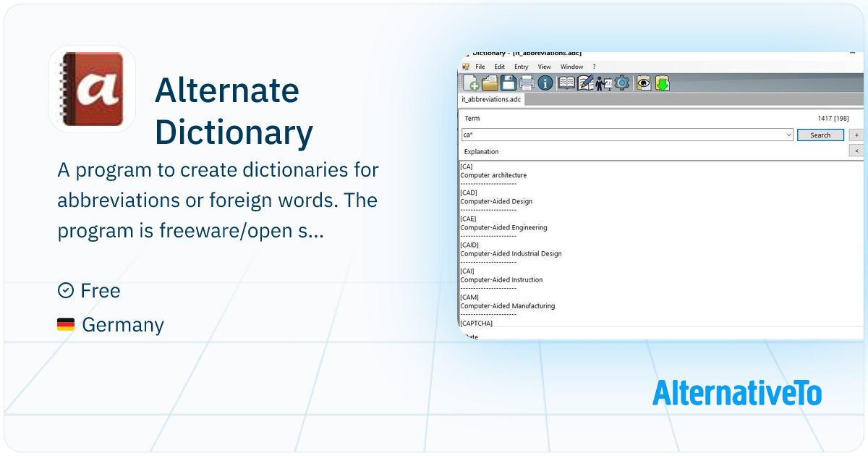Screen dimensions: 868x456
Task: Print dictionary with the printer icon
Action: (527, 83)
